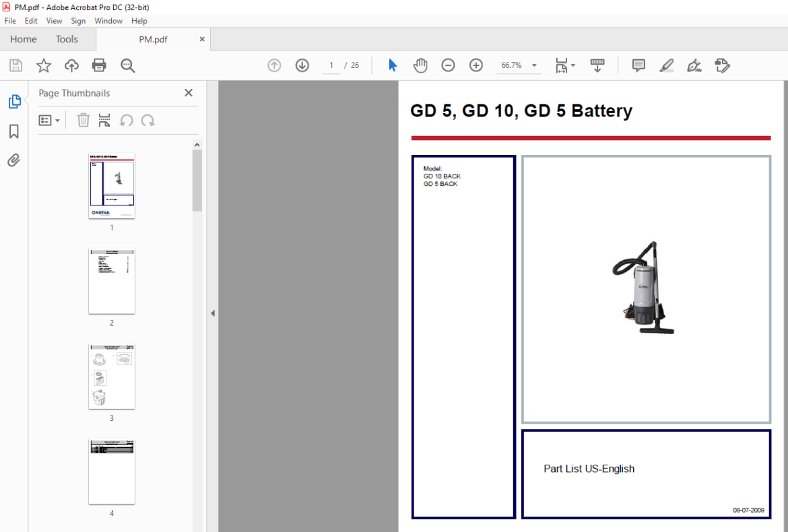Viewport: 788px width, 532px height.
Task: Add a comment with sticky note icon
Action: 638,65
